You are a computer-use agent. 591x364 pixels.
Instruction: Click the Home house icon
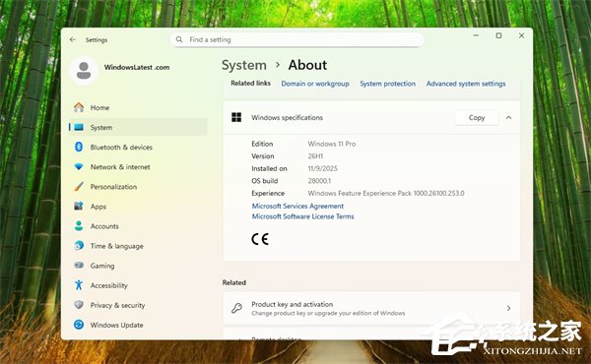(79, 107)
